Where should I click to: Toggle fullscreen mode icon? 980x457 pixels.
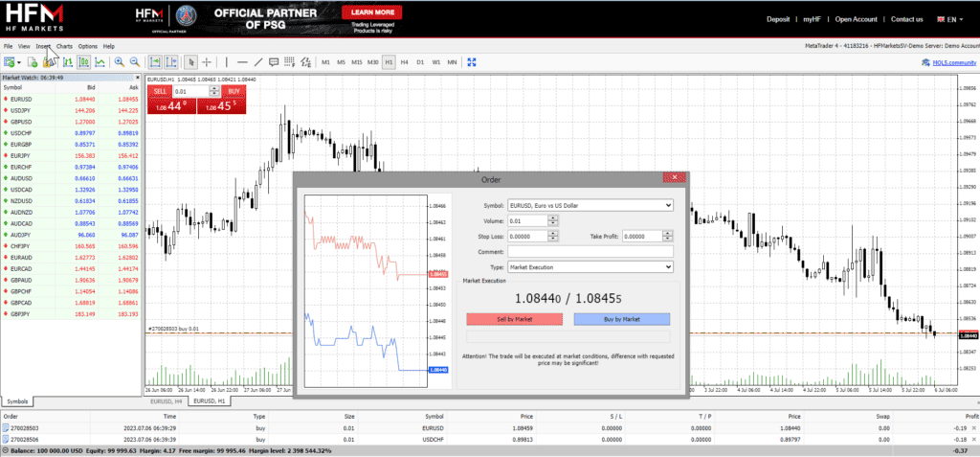[x=472, y=62]
